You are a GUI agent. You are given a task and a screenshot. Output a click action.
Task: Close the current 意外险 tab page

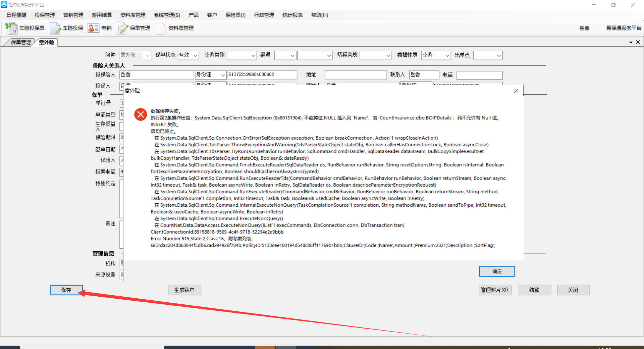tap(638, 42)
